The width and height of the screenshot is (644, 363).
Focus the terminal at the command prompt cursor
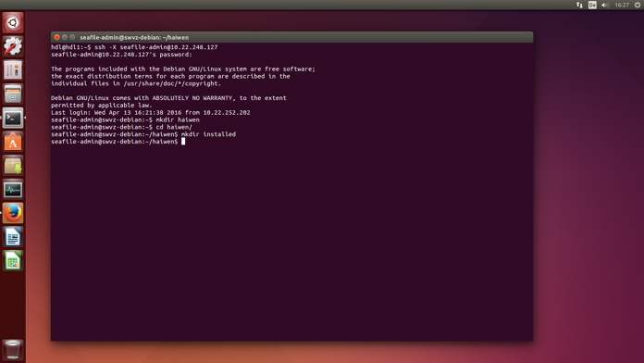(183, 142)
